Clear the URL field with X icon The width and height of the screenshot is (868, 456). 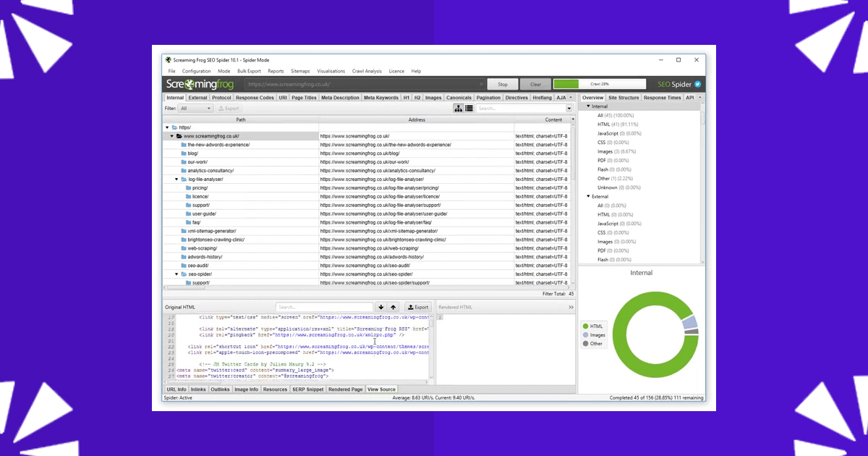pyautogui.click(x=482, y=85)
